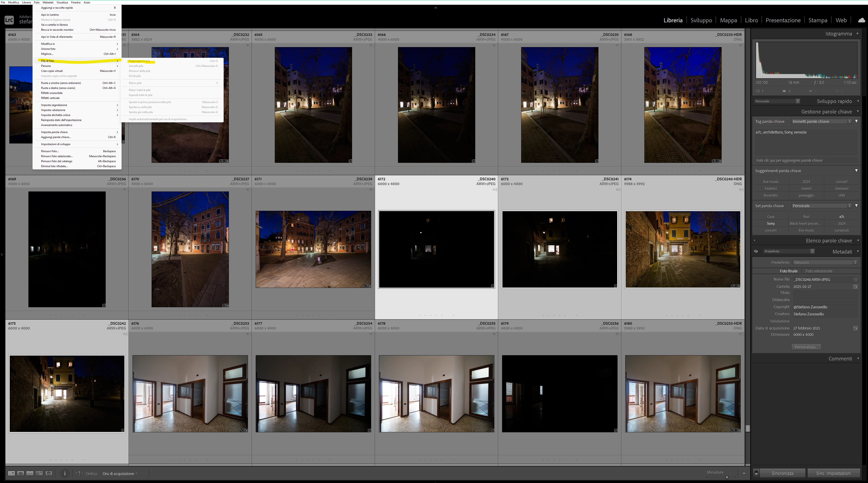Switch to Loupe view icon

pos(20,473)
